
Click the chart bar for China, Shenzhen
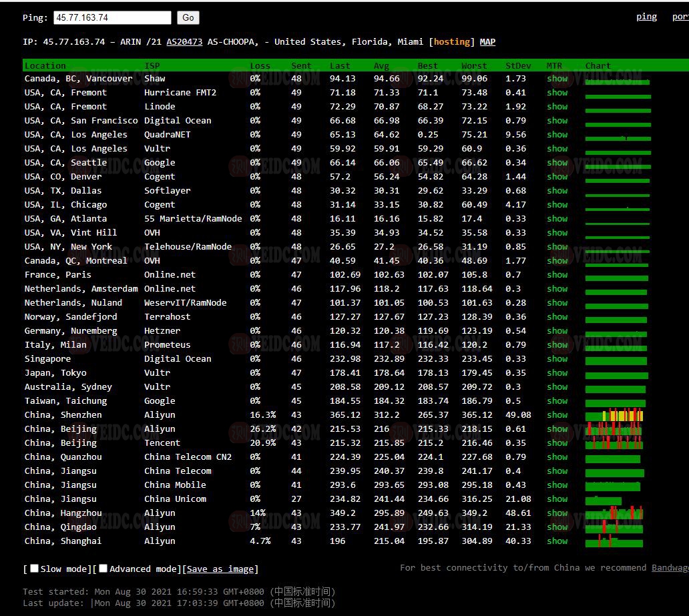pyautogui.click(x=614, y=416)
